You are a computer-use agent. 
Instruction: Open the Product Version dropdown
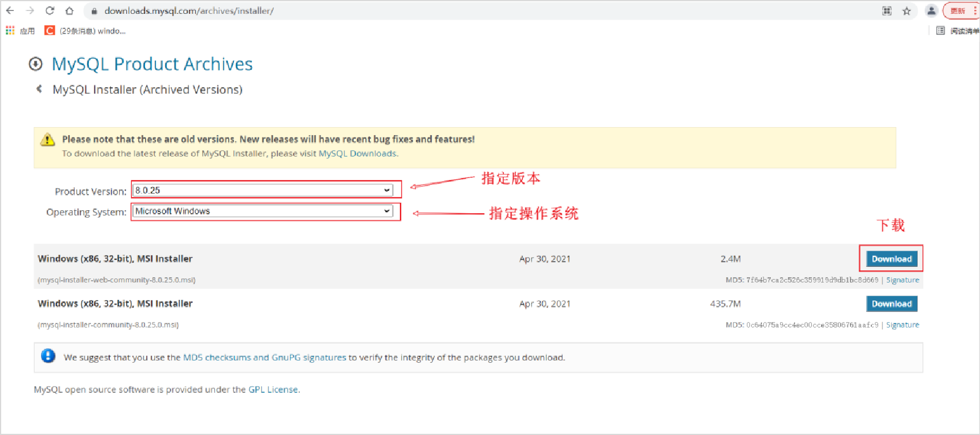click(x=263, y=190)
